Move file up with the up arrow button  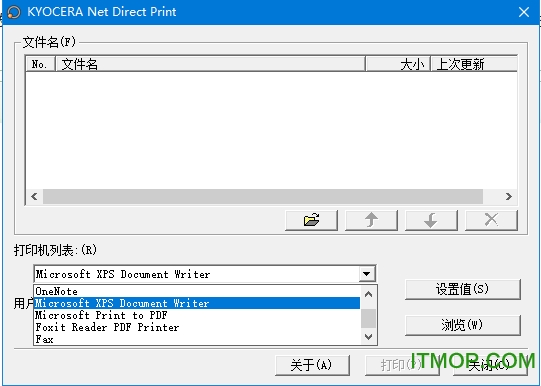pos(371,220)
